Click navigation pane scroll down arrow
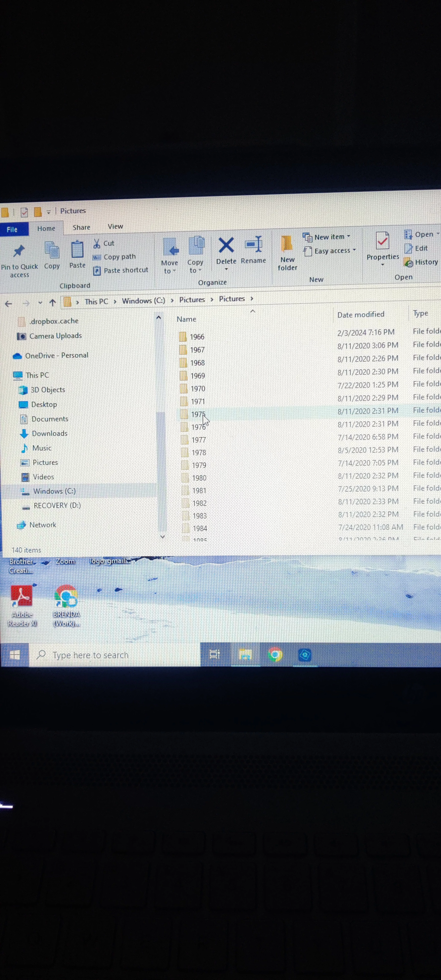This screenshot has height=980, width=441. 162,536
